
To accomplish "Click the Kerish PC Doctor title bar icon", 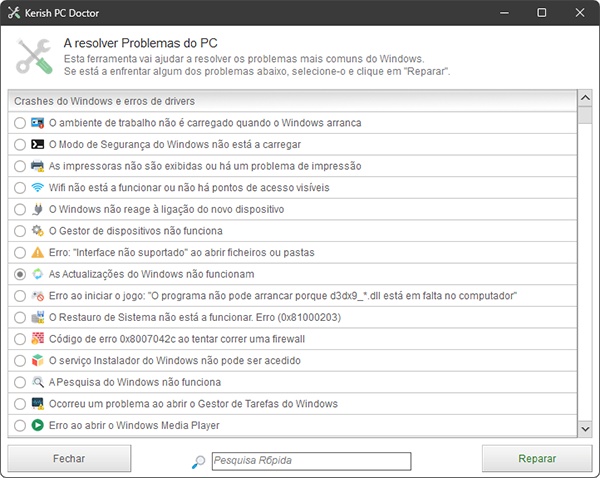I will 14,13.
